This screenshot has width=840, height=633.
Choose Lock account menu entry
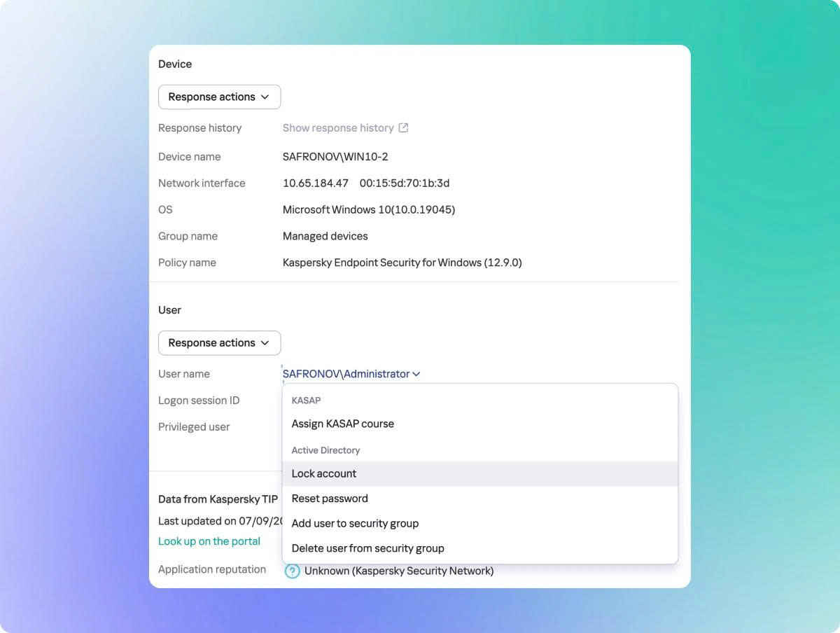point(479,473)
